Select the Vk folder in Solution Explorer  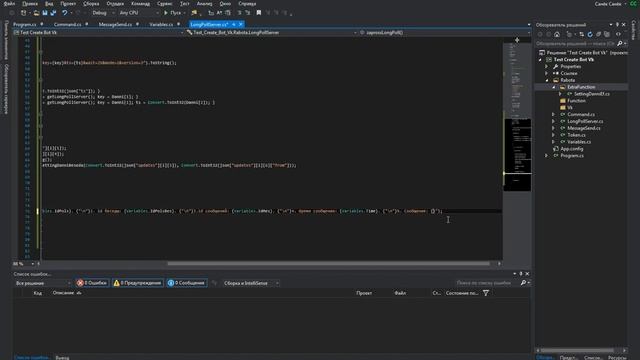tap(570, 108)
